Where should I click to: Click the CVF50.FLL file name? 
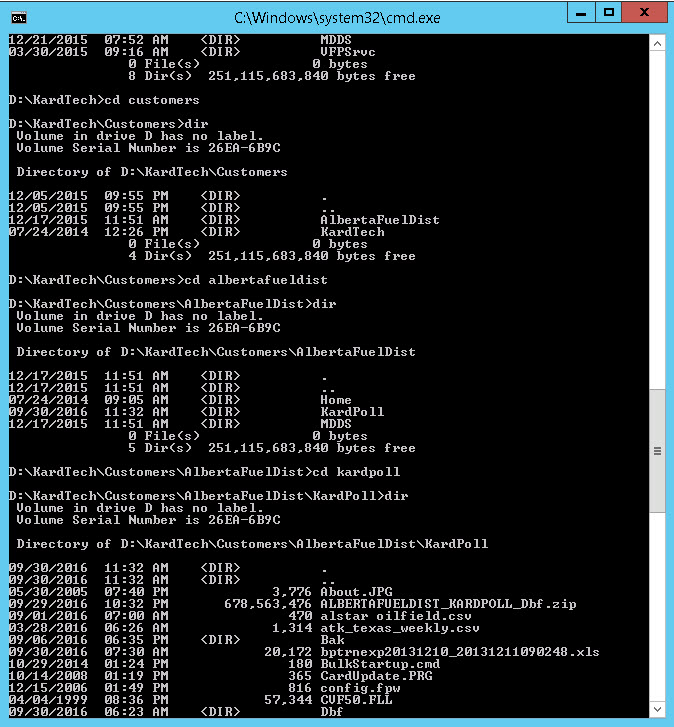coord(356,700)
